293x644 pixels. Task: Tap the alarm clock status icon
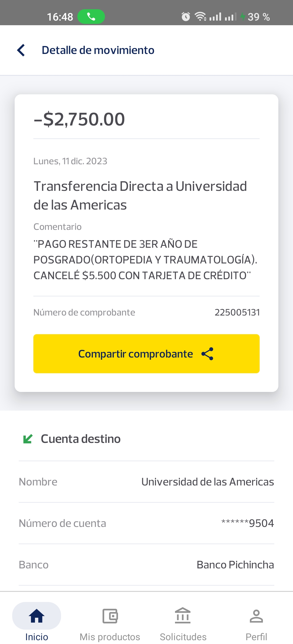click(186, 17)
